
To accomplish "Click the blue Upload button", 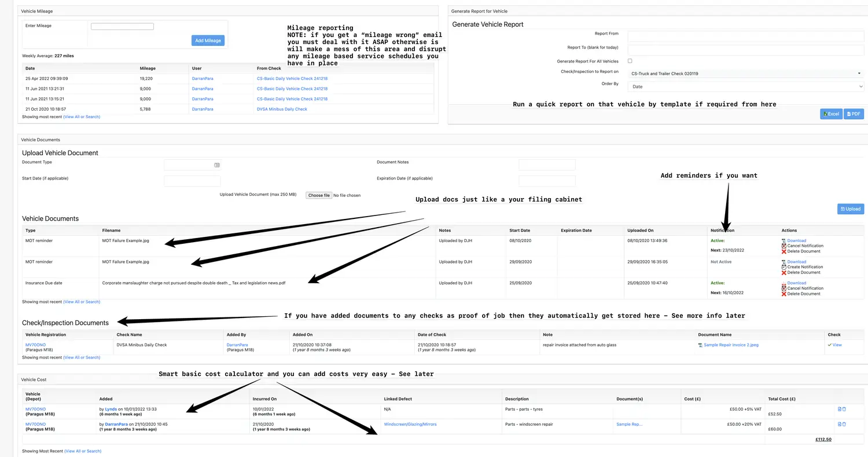I will pyautogui.click(x=850, y=209).
